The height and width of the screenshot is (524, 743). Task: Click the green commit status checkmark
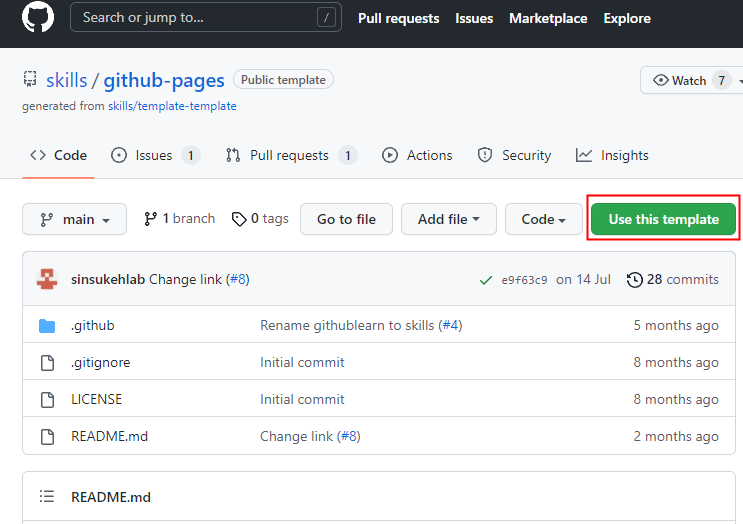pos(485,280)
